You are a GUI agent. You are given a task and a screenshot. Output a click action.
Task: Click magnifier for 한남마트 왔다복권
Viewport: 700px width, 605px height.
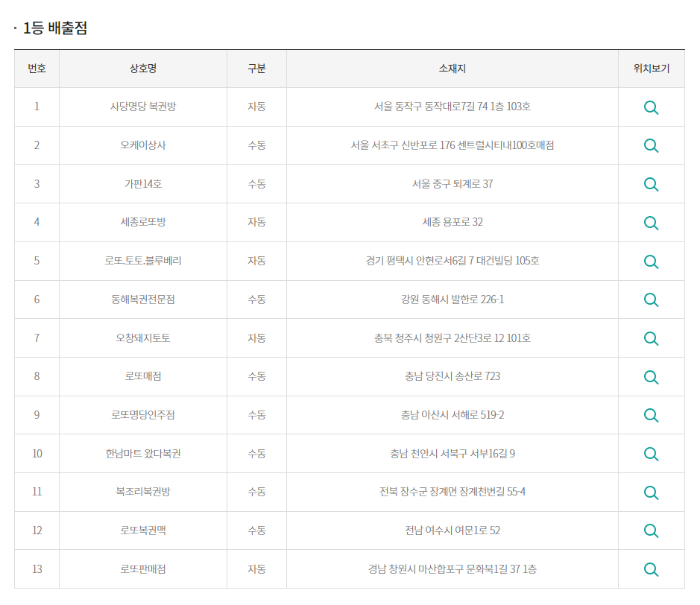[x=651, y=454]
